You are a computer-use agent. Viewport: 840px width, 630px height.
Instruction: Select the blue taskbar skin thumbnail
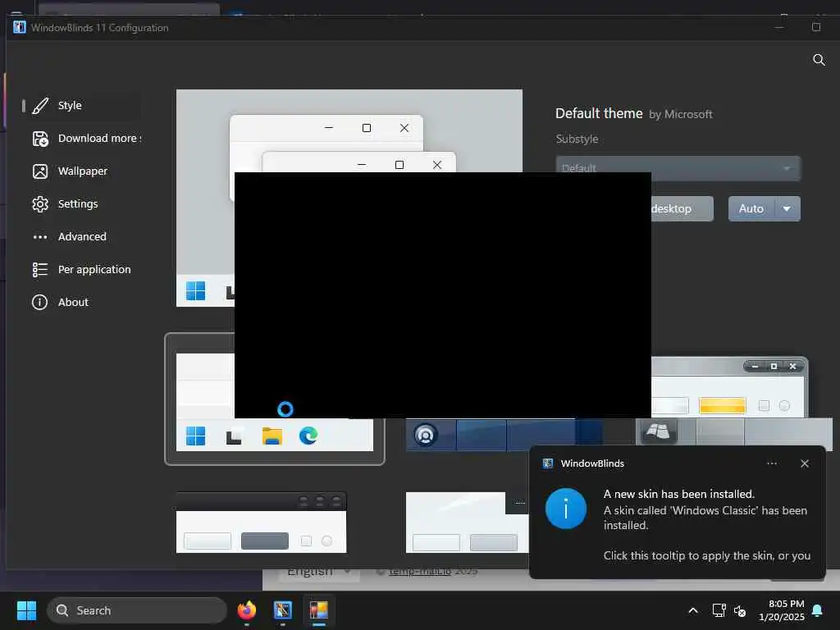click(504, 435)
